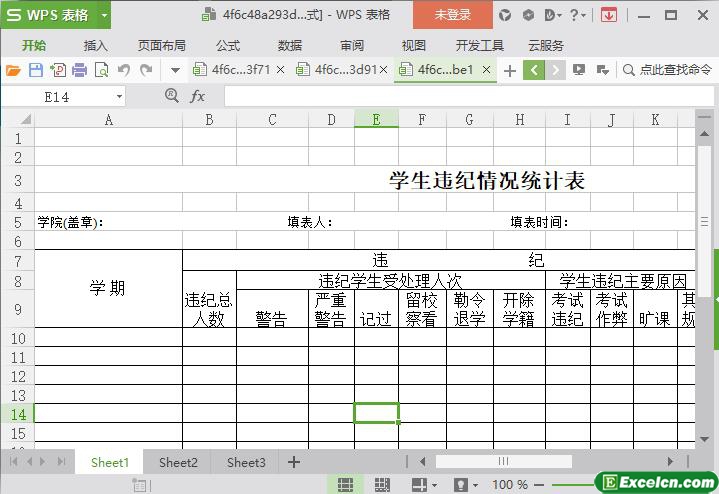The width and height of the screenshot is (719, 494).
Task: Select row 14 header
Action: click(x=18, y=414)
